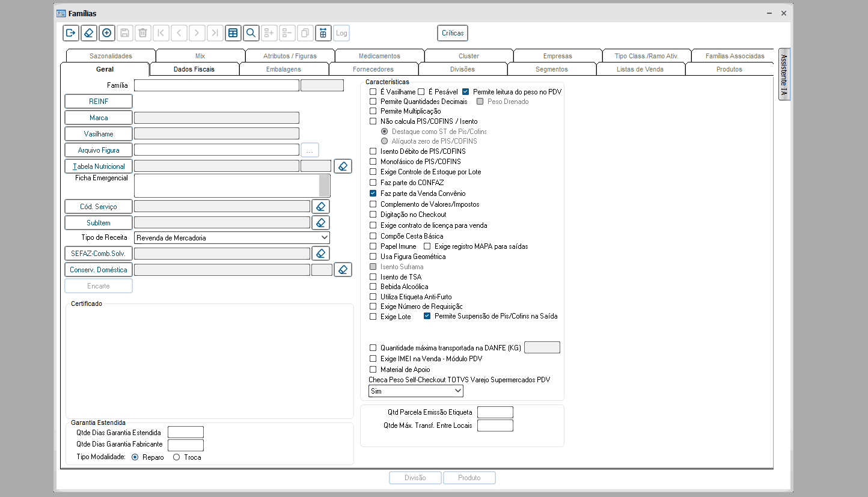The height and width of the screenshot is (497, 868).
Task: Click the insert row icon
Action: pyautogui.click(x=269, y=33)
